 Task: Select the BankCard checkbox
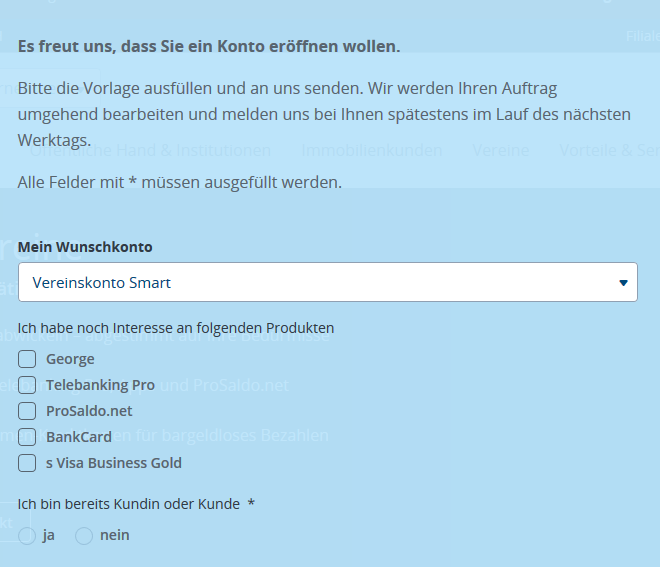click(27, 437)
